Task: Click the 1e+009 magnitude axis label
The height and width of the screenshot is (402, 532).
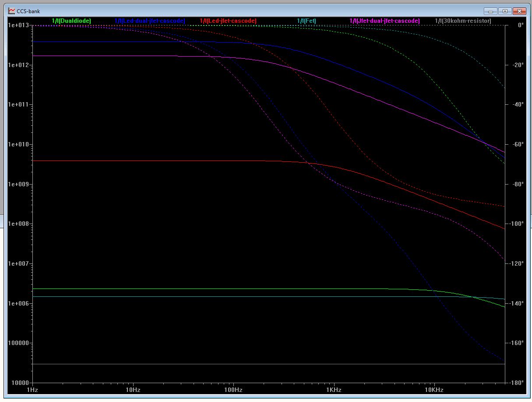Action: (18, 184)
